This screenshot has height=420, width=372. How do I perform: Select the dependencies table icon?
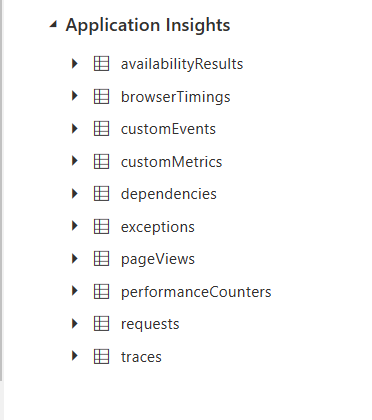pyautogui.click(x=101, y=194)
